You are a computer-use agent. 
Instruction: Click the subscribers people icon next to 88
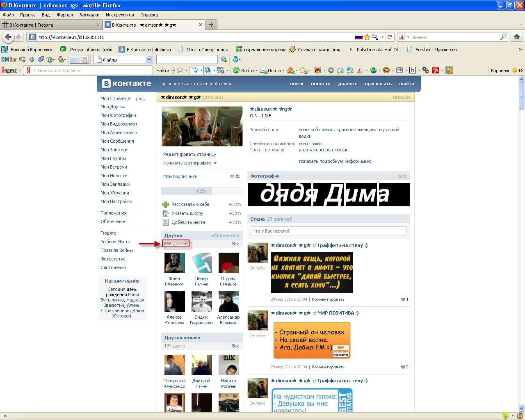click(237, 176)
